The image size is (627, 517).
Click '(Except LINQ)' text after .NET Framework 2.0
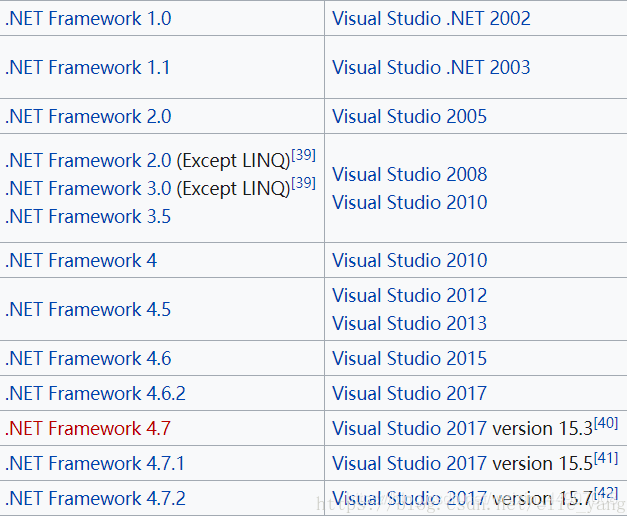234,161
